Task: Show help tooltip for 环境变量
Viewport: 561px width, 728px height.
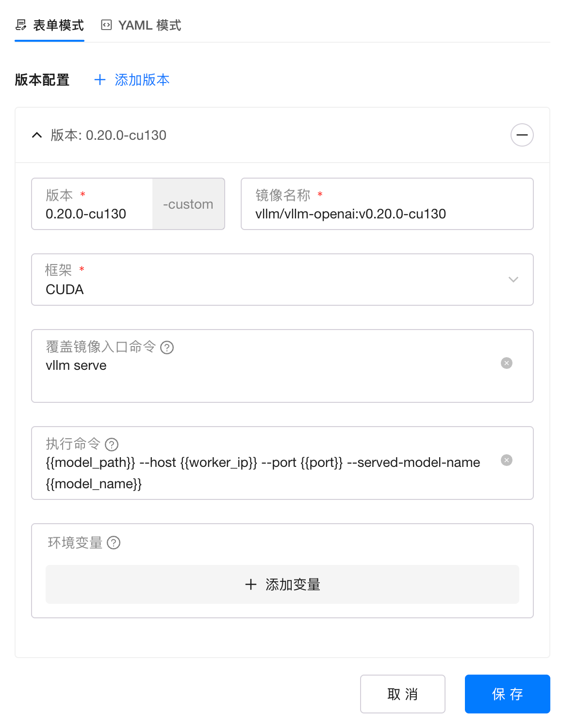Action: click(x=114, y=543)
